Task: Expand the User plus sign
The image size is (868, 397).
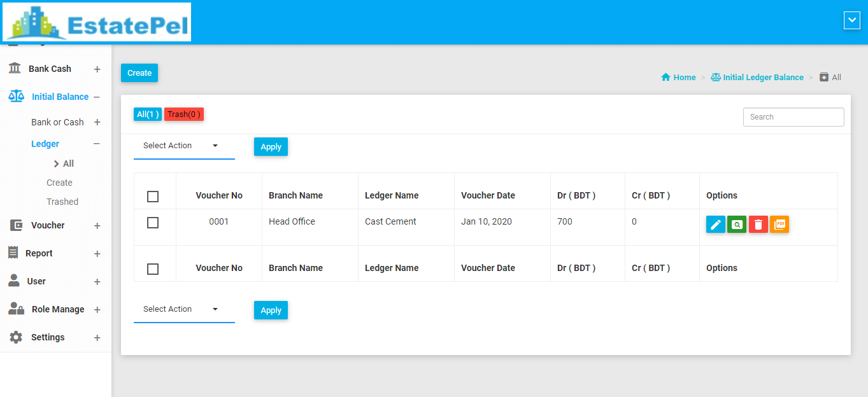Action: [x=97, y=282]
